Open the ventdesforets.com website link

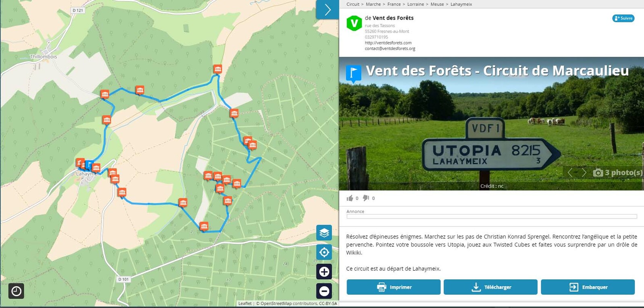tap(388, 43)
